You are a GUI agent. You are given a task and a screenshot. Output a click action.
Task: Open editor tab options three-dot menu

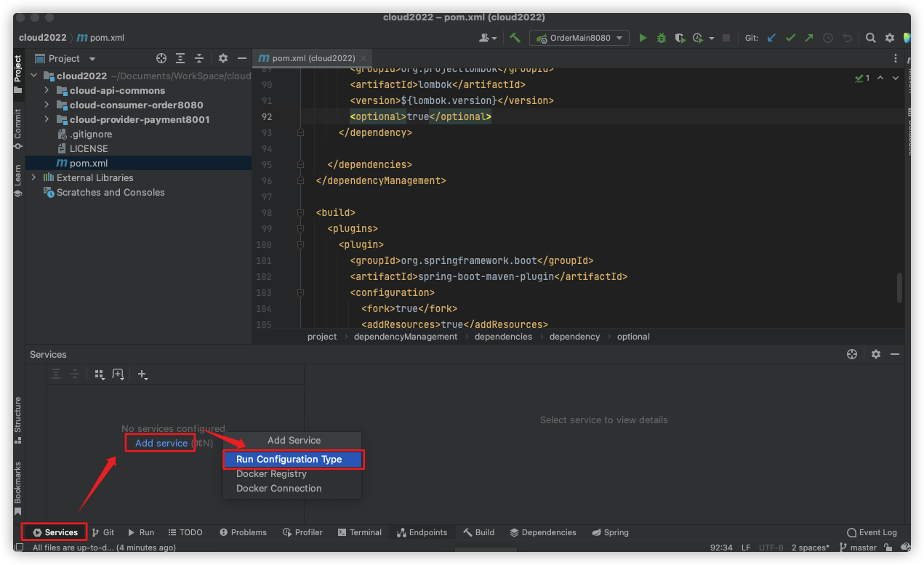(x=896, y=58)
